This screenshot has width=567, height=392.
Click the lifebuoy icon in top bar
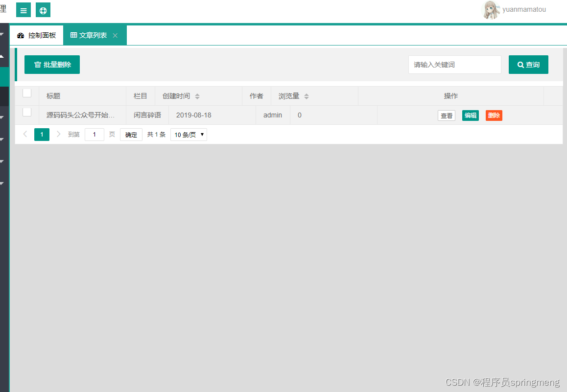tap(43, 10)
